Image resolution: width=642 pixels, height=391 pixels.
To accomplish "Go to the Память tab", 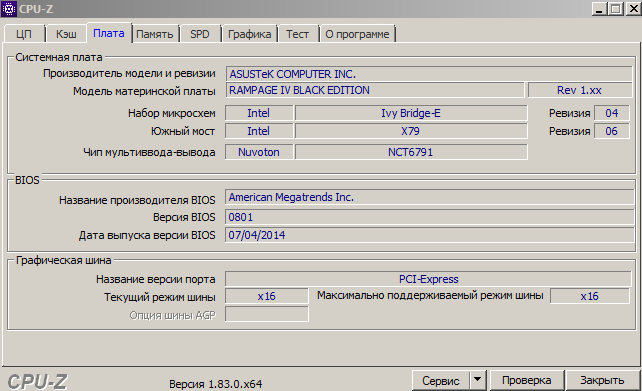I will click(x=155, y=34).
